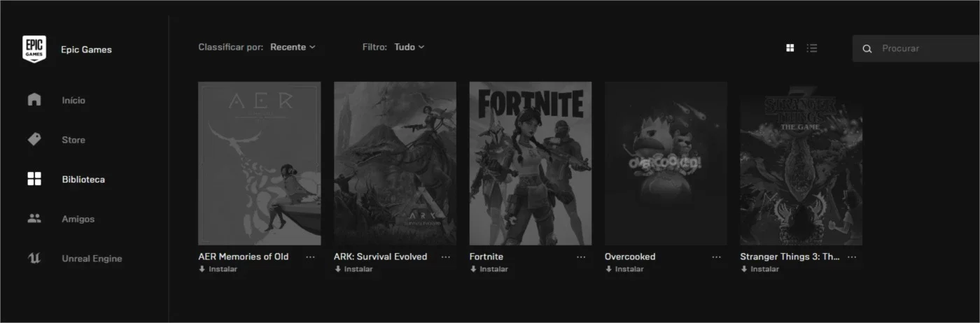The image size is (980, 323).
Task: Open the Store section
Action: click(x=73, y=140)
